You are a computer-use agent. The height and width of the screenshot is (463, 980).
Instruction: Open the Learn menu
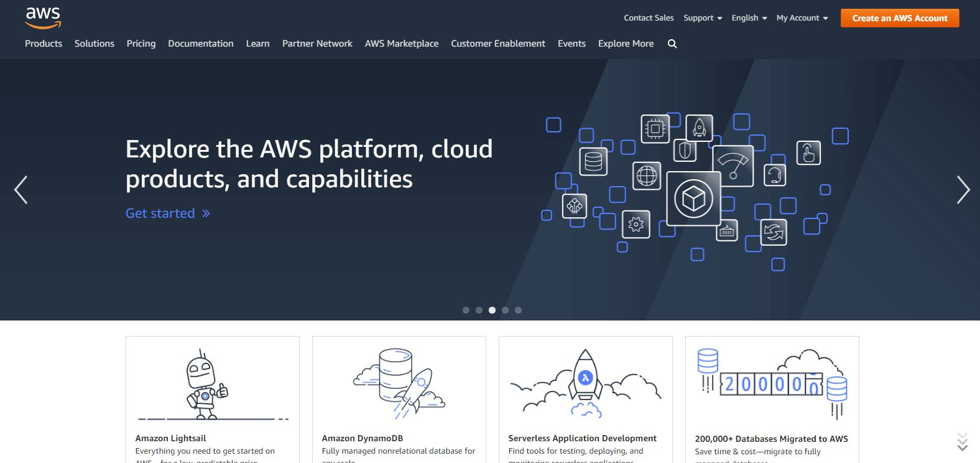tap(257, 44)
